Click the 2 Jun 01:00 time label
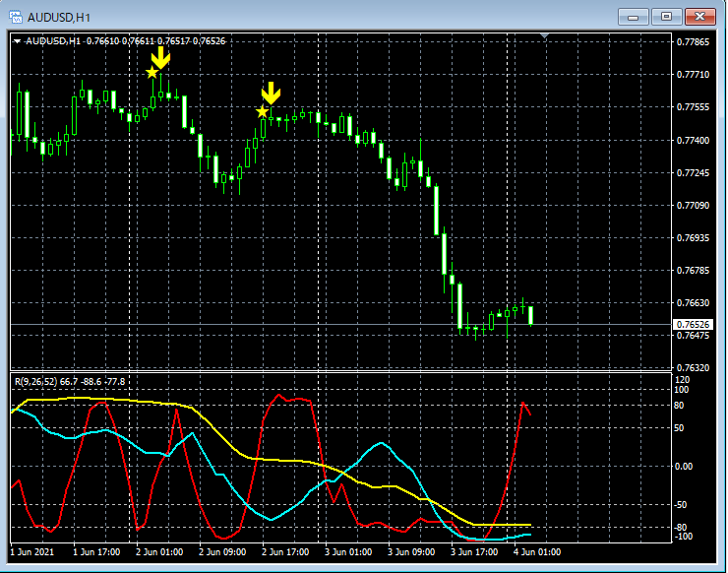 pyautogui.click(x=159, y=552)
